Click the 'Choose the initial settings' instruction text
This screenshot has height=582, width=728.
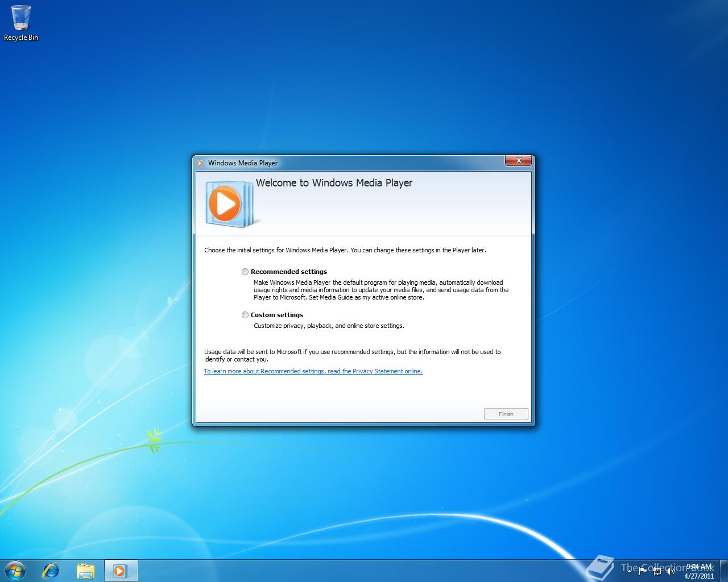click(345, 250)
